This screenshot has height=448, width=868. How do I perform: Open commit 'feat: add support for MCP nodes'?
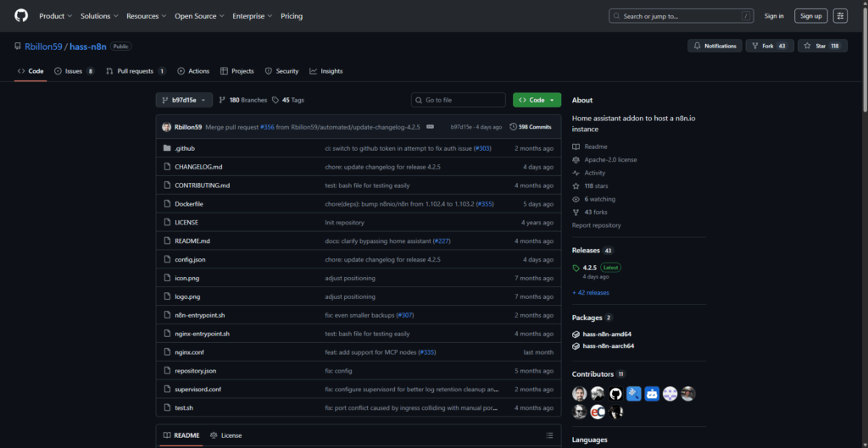point(370,351)
